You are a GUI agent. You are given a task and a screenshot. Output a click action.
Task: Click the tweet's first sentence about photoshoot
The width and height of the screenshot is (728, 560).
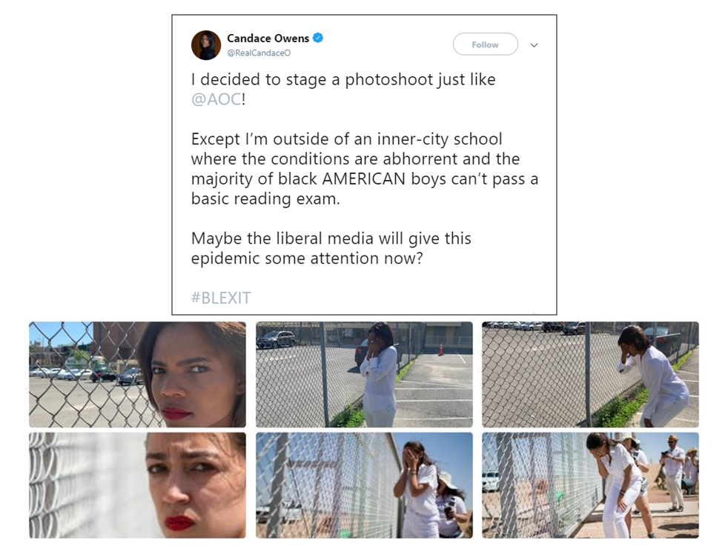click(343, 89)
